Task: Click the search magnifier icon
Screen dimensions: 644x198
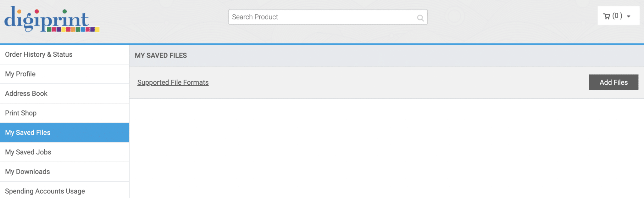Action: click(420, 18)
